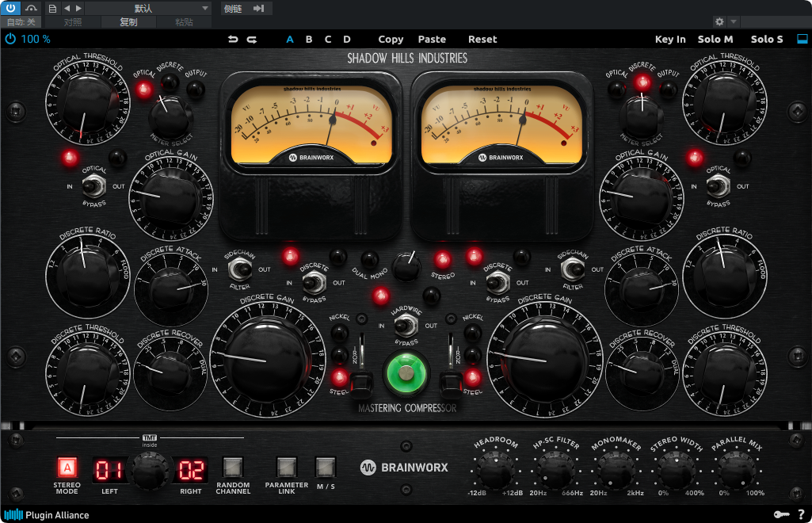Flip the left Sidechain Filter switch
Viewport: 812px width, 523px height.
(x=240, y=269)
